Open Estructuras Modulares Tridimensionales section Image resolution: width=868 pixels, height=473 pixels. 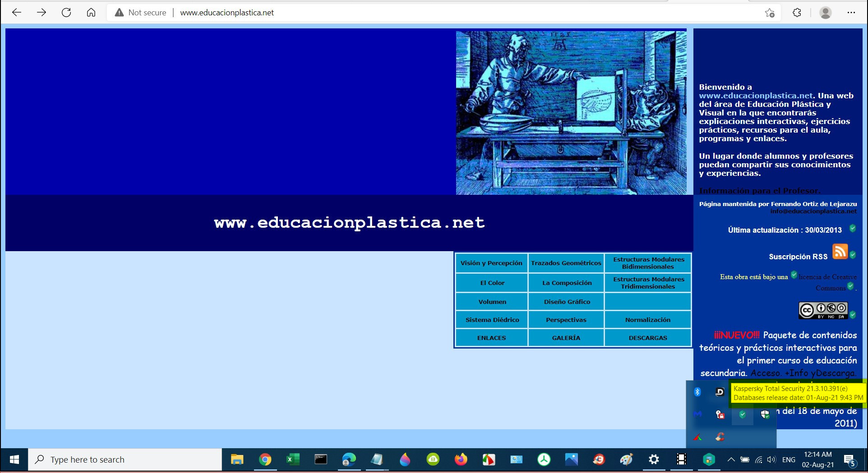[x=648, y=283]
